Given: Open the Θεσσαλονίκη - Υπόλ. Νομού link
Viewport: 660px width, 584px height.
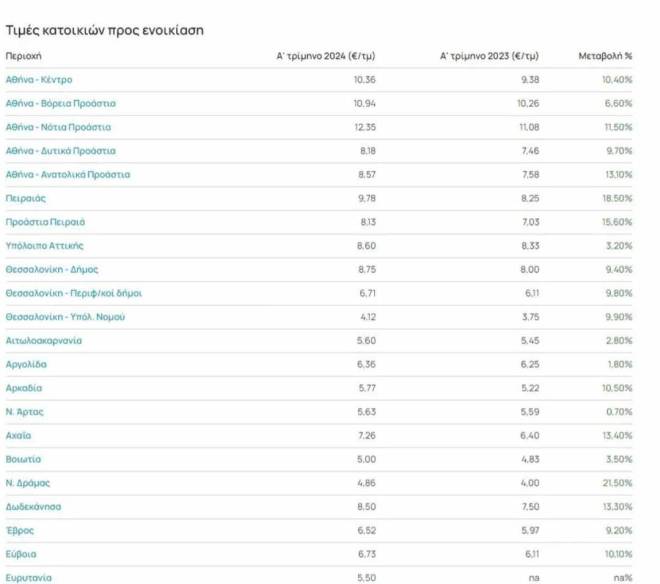Looking at the screenshot, I should (65, 317).
